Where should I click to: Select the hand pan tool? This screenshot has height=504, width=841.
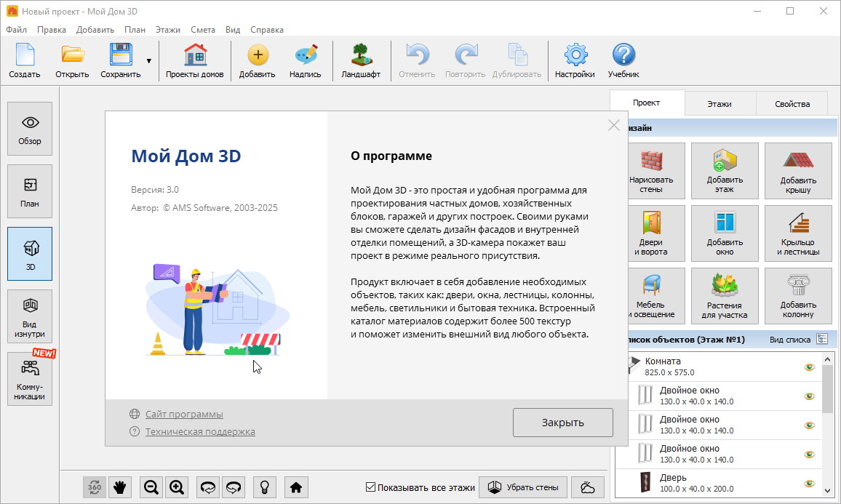pyautogui.click(x=119, y=487)
